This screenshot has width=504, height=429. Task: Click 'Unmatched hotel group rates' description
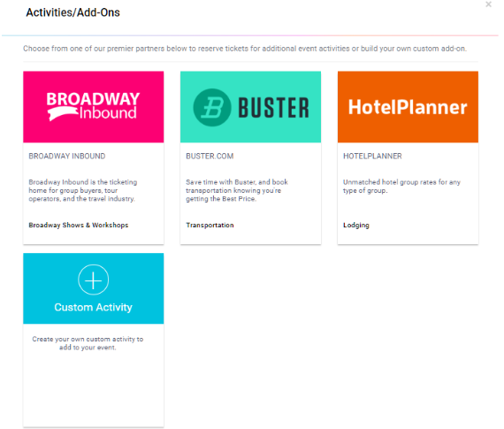[401, 187]
